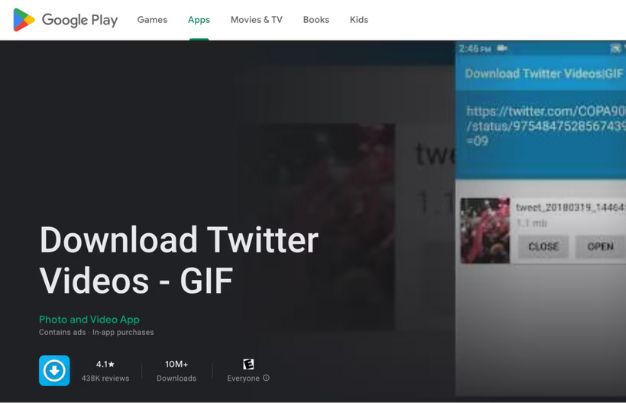Click the Everyone E rating icon
The image size is (626, 403).
[248, 364]
